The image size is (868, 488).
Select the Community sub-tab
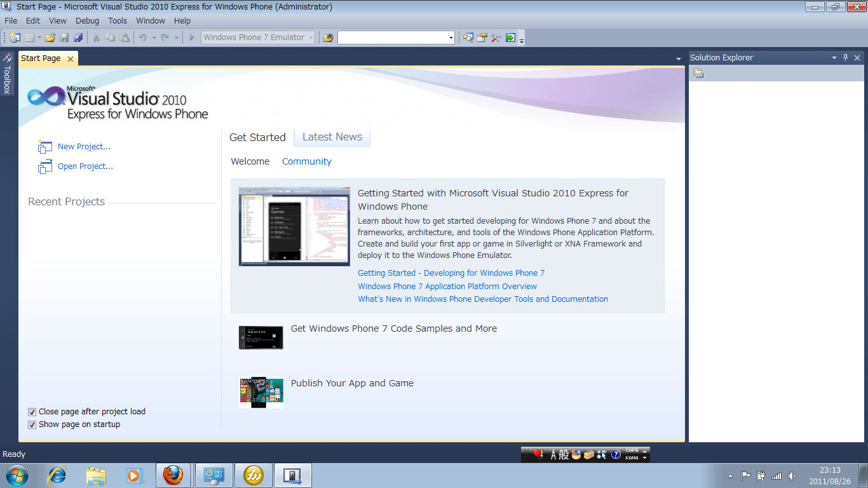[307, 161]
